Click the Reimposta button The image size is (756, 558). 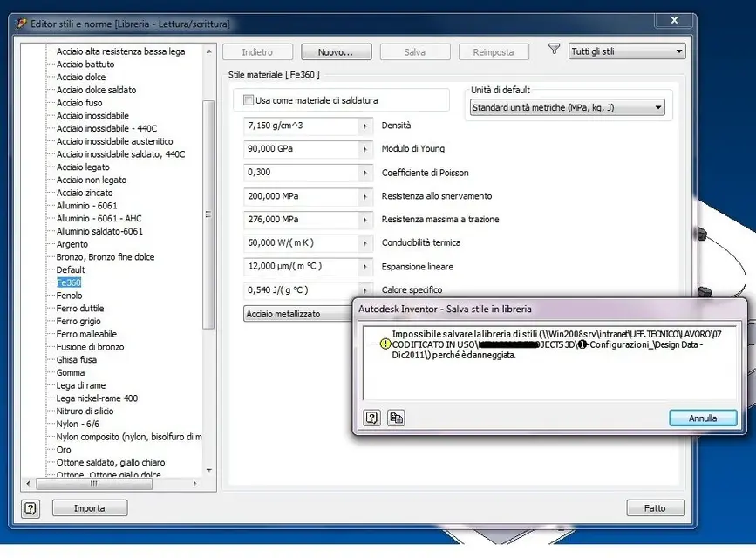point(494,52)
